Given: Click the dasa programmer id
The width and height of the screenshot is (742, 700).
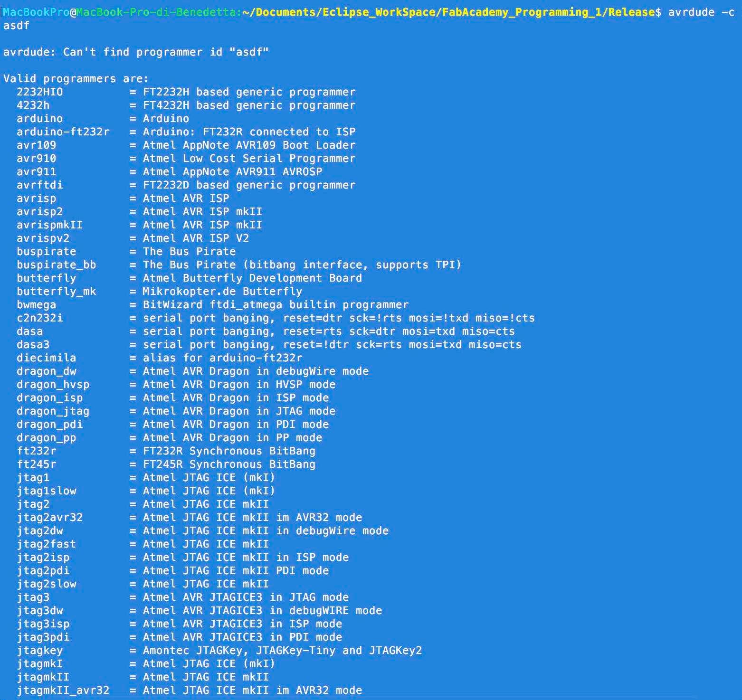Looking at the screenshot, I should (29, 331).
